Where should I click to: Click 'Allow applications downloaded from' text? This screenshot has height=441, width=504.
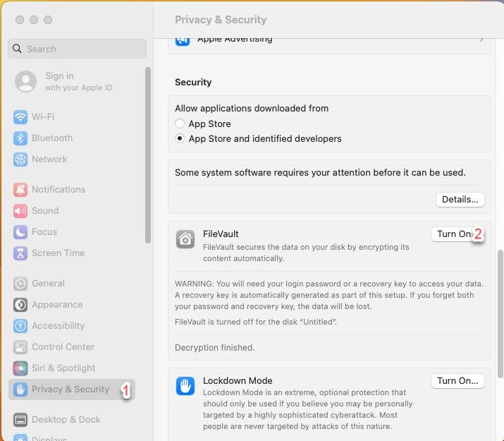[x=252, y=109]
